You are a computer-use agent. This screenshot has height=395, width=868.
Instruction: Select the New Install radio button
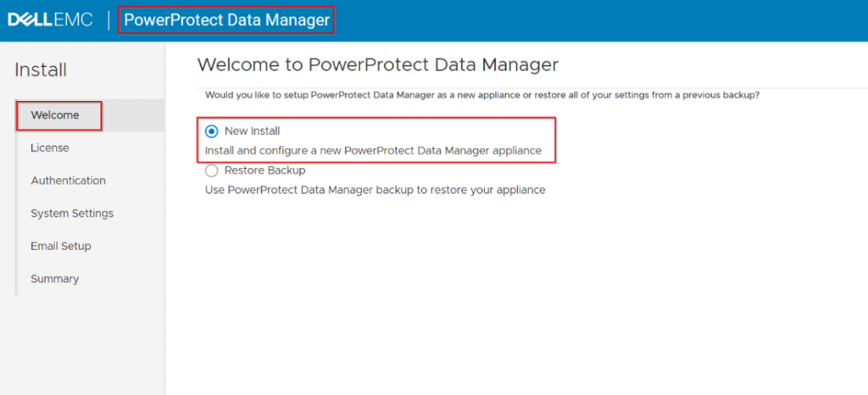coord(212,131)
